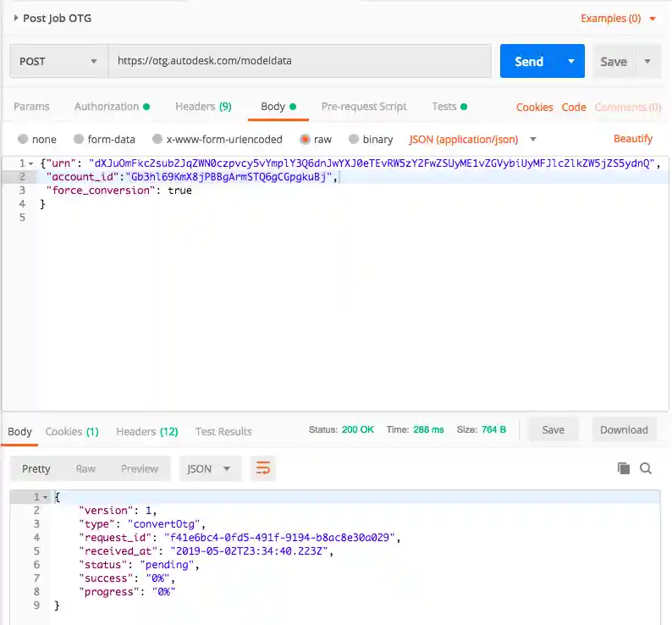The image size is (672, 625).
Task: Click the Beautify link
Action: (x=633, y=139)
